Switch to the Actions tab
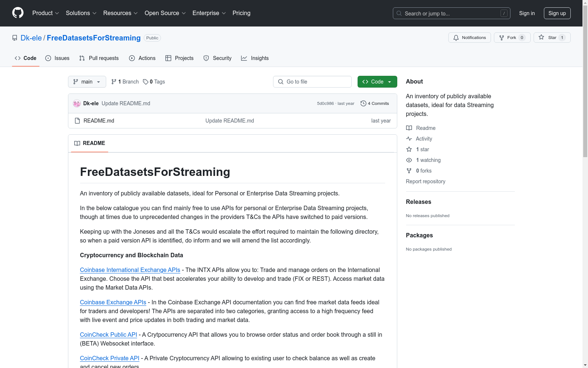The height and width of the screenshot is (368, 588). 142,58
